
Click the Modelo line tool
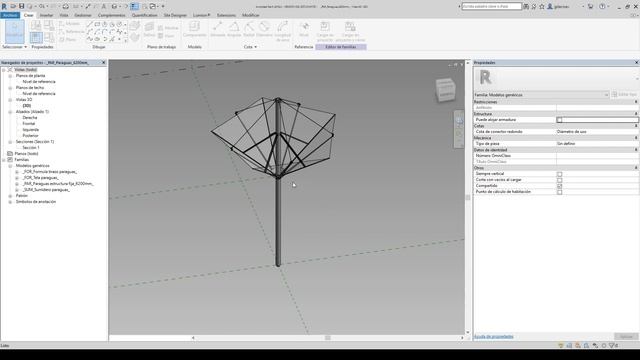pyautogui.click(x=69, y=24)
